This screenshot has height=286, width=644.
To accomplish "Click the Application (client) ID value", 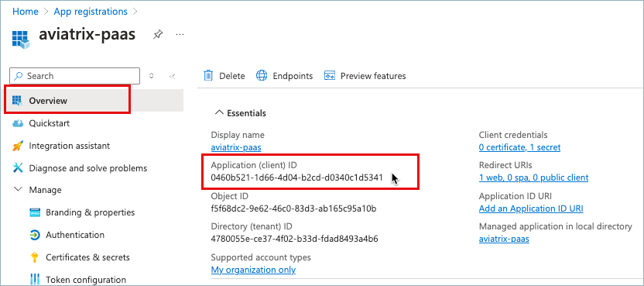I will pyautogui.click(x=296, y=177).
